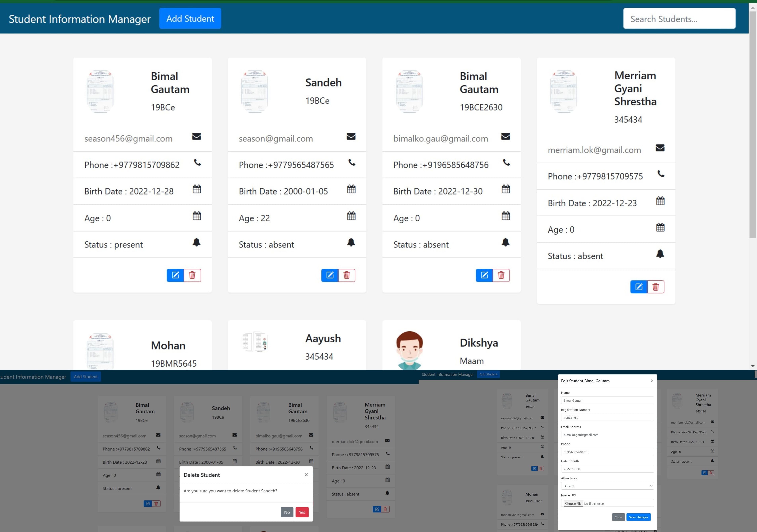
Task: Click the Add Student button in header
Action: (190, 19)
